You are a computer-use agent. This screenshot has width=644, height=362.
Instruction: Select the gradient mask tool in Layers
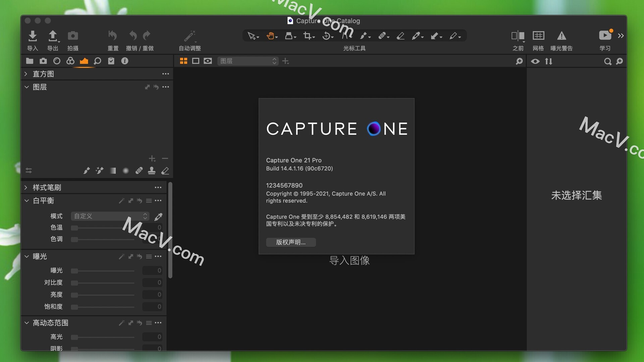[x=113, y=171]
